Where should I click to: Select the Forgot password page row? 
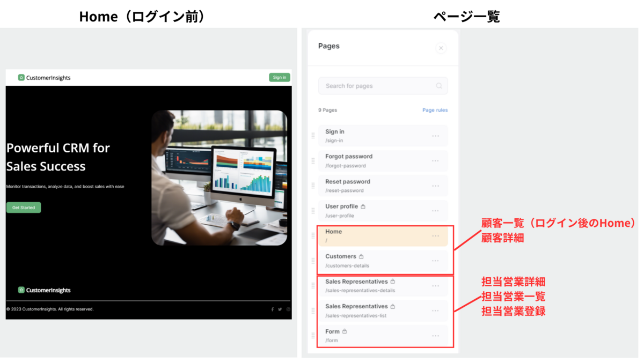point(383,161)
